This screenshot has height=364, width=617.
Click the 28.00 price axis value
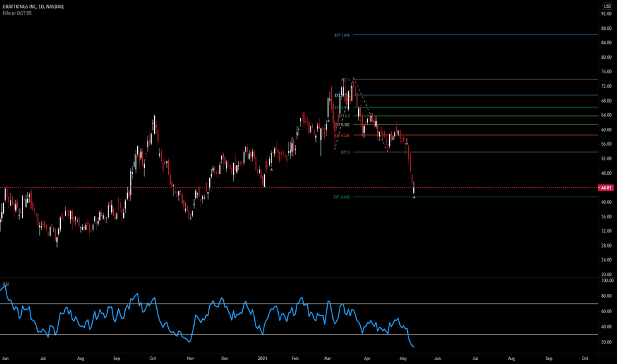pyautogui.click(x=606, y=246)
